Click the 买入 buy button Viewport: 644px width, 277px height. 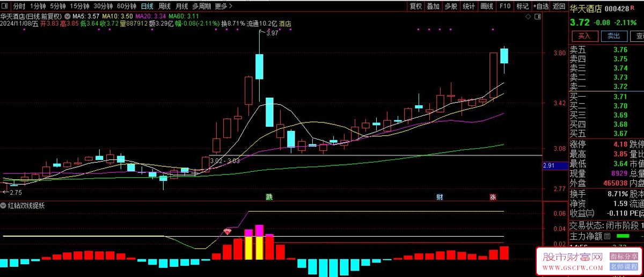click(585, 36)
